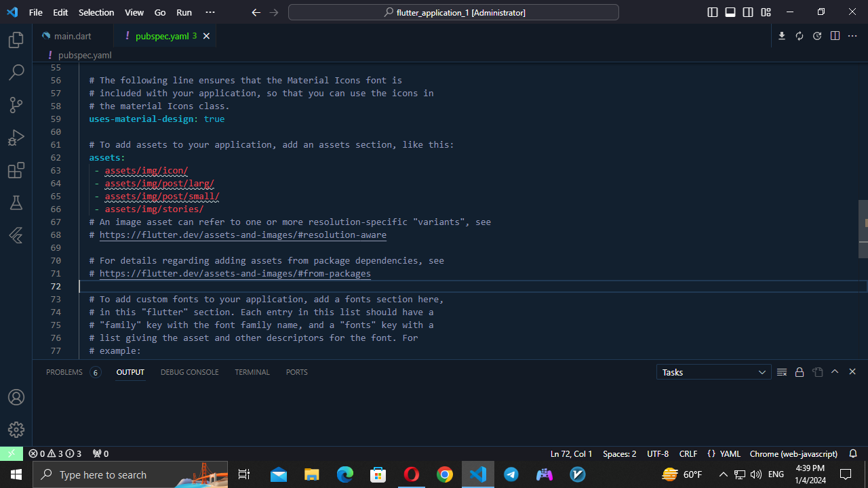This screenshot has width=868, height=488.
Task: Open the Run and Debug view
Action: [16, 138]
